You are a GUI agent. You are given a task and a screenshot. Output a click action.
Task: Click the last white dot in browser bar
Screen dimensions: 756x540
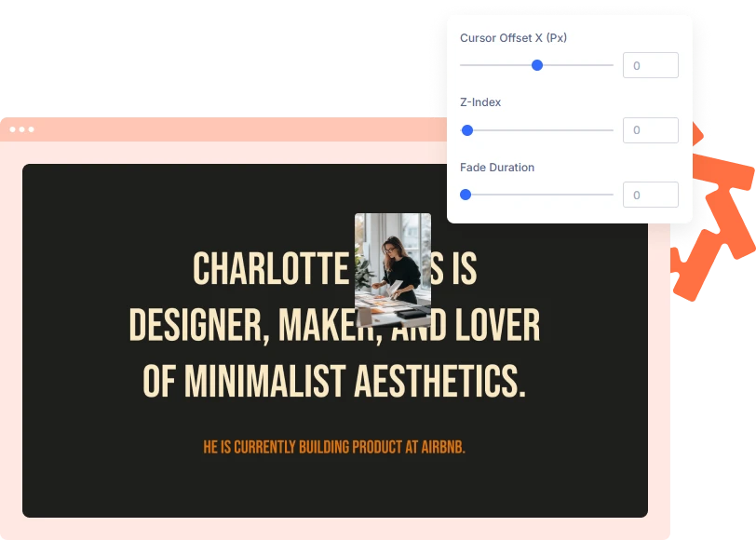[32, 129]
